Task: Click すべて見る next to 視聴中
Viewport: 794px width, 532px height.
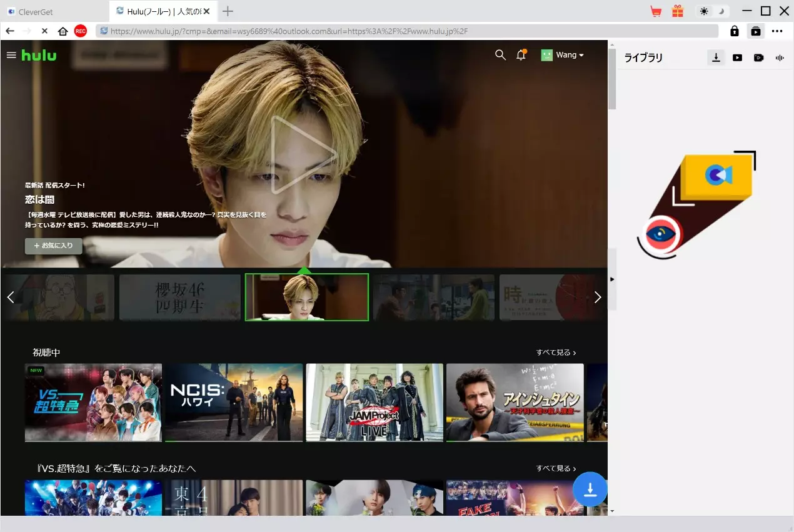Action: 556,353
